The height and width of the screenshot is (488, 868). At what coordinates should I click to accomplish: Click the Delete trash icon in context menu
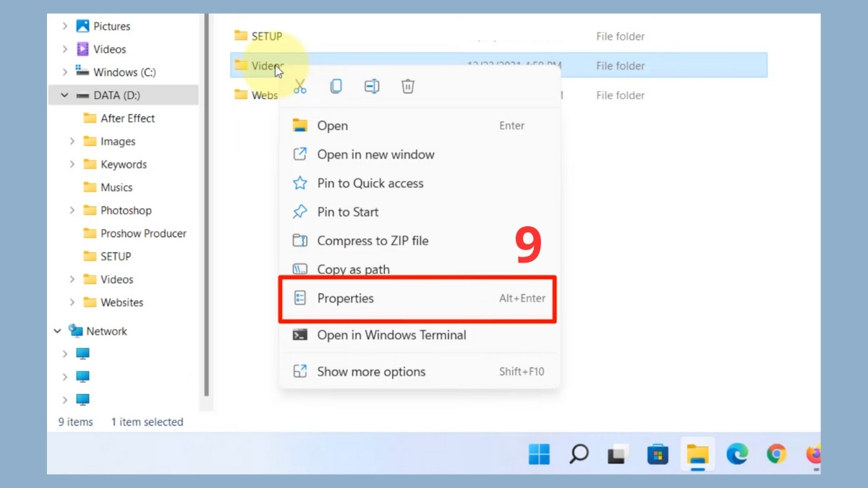click(x=408, y=87)
